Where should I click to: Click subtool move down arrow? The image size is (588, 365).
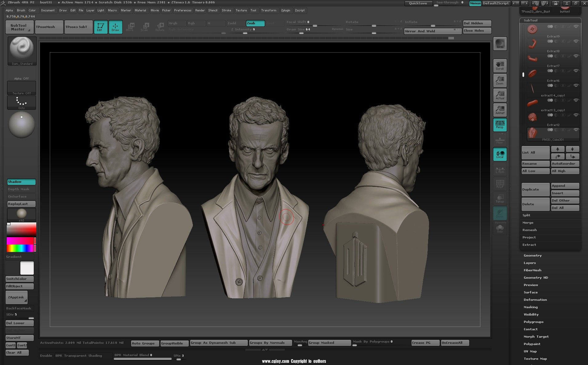[573, 149]
